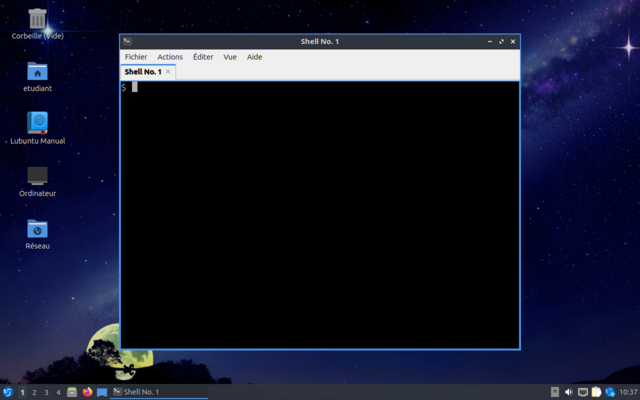Screen dimensions: 640x400
Task: Open the Éditer menu
Action: (203, 57)
